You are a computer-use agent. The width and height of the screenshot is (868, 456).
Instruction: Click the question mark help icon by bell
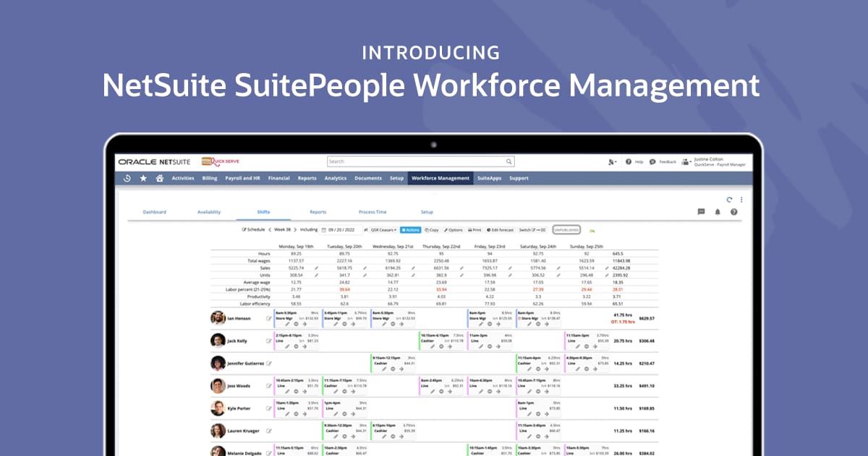733,212
